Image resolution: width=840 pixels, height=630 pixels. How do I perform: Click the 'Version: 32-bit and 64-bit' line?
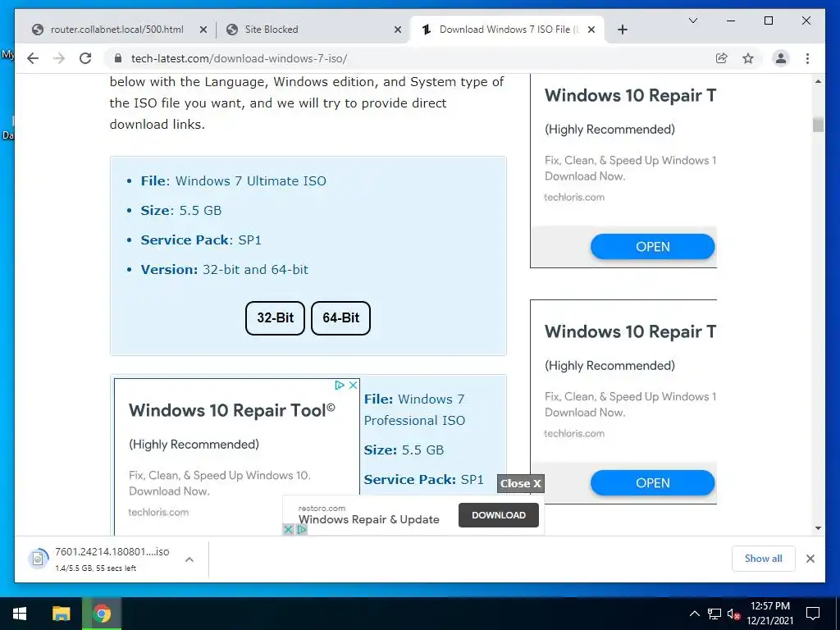point(225,269)
